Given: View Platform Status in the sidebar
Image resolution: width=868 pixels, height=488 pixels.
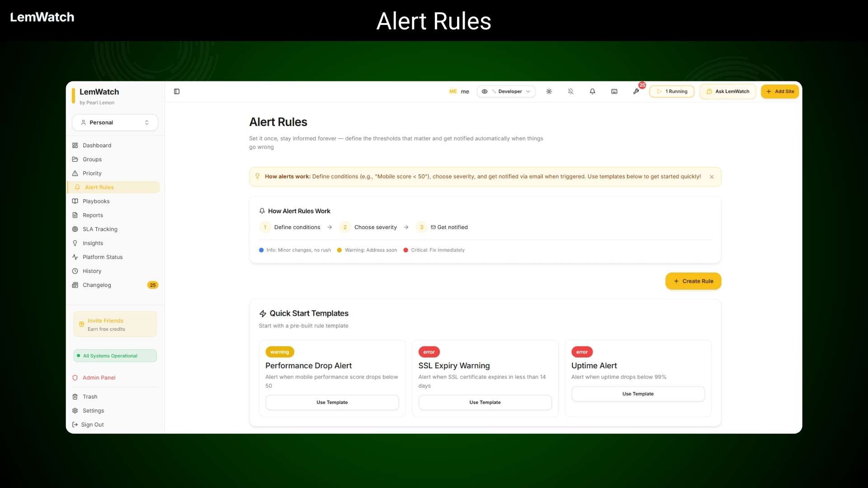Looking at the screenshot, I should [102, 257].
